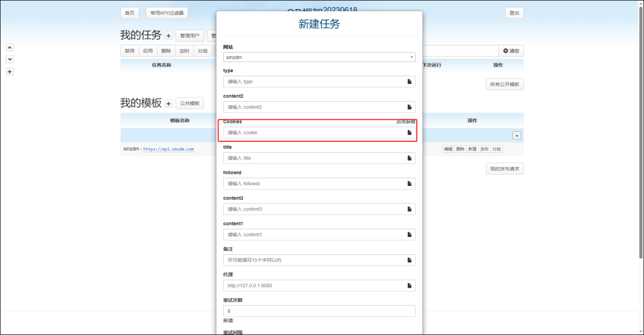Click the file icon in the 代理 field
Viewport: 644px width, 335px height.
click(409, 286)
